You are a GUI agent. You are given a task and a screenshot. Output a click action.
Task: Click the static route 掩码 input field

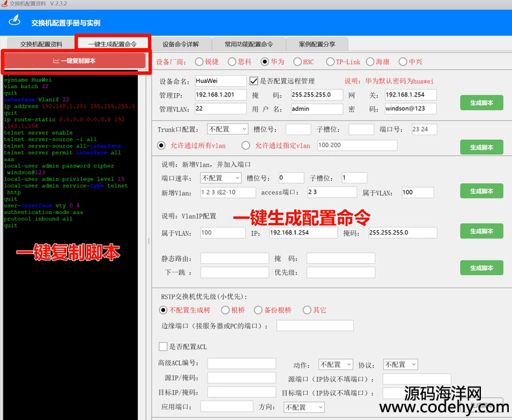pyautogui.click(x=341, y=258)
